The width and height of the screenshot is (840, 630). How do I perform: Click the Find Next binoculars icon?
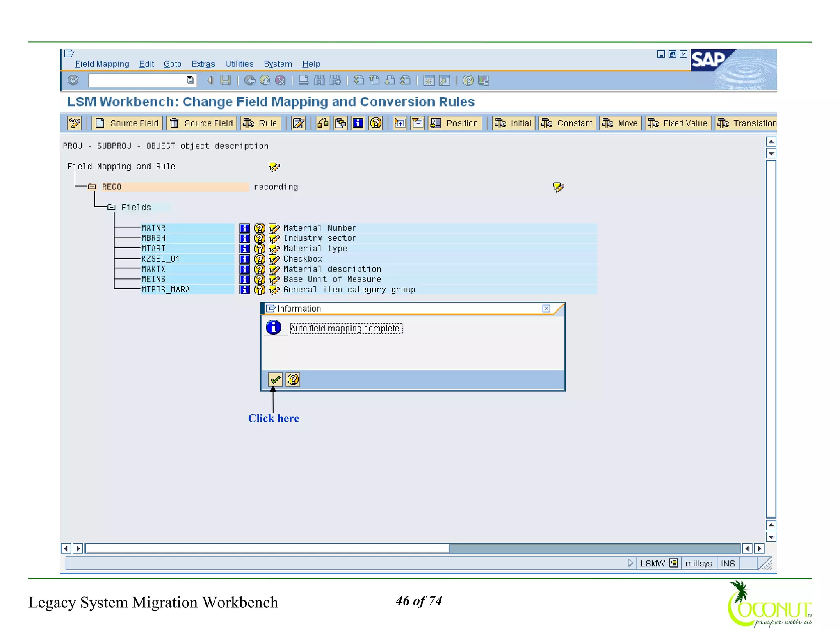(x=335, y=80)
